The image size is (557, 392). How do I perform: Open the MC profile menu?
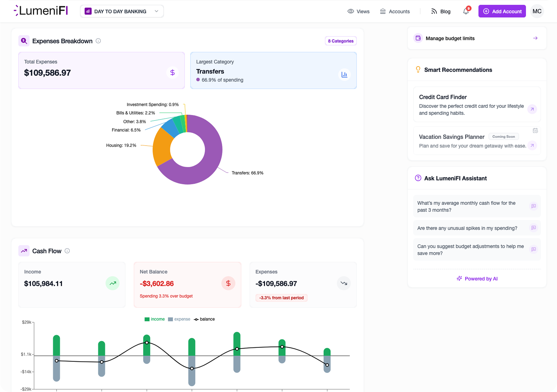pos(537,11)
